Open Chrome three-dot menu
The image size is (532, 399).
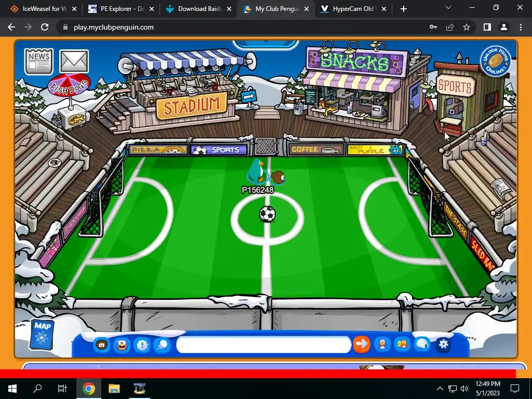point(521,27)
